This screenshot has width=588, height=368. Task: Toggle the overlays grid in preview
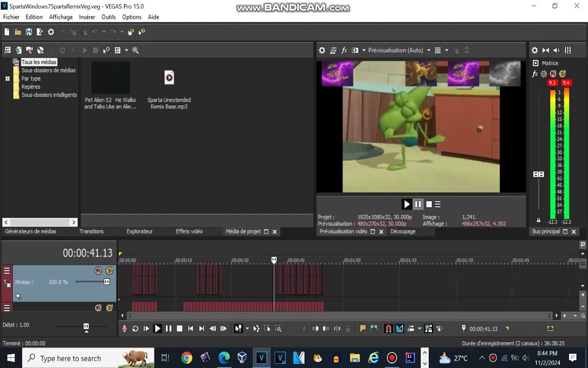(437, 50)
